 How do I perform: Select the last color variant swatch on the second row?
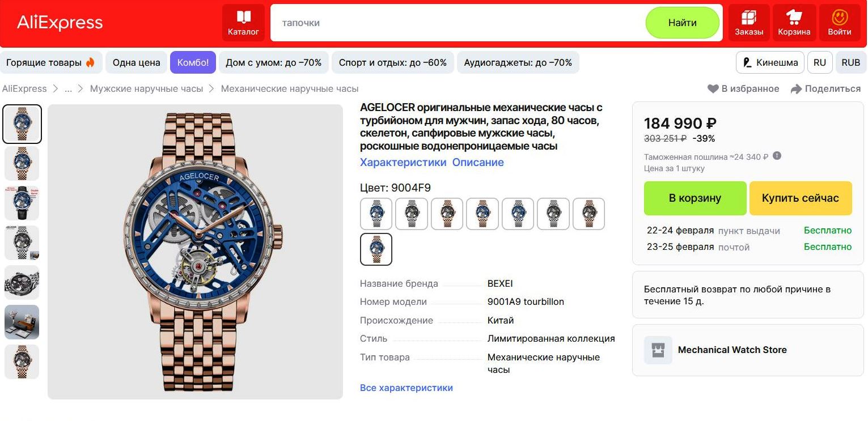click(x=376, y=249)
